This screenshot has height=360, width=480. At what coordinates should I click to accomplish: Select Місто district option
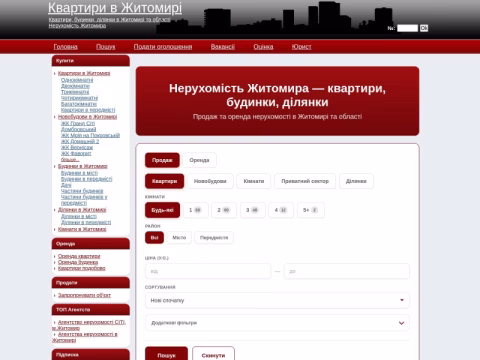[x=179, y=238]
